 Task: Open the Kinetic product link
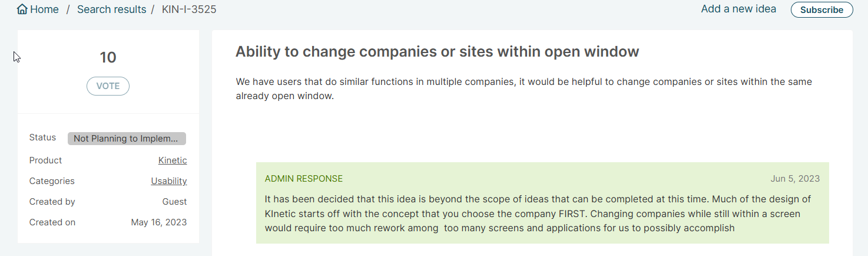(x=173, y=160)
